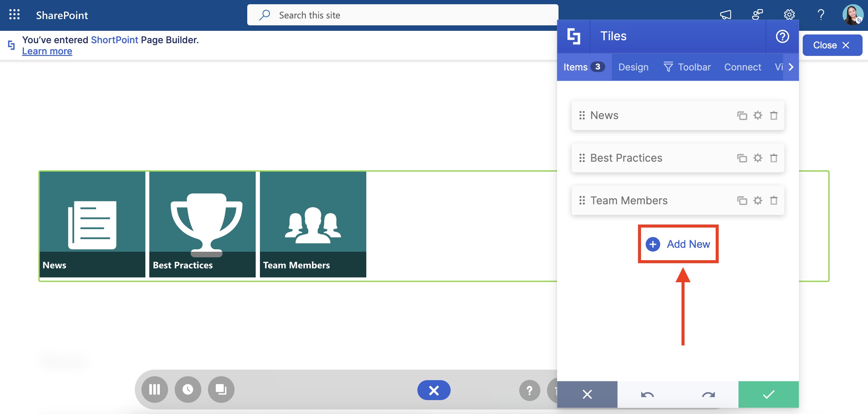Open settings gear for News item
868x414 pixels.
pos(757,115)
